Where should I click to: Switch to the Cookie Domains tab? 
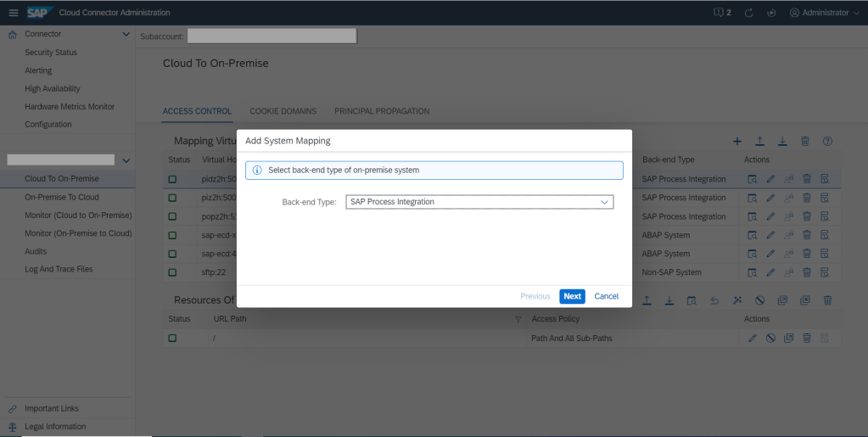(283, 111)
